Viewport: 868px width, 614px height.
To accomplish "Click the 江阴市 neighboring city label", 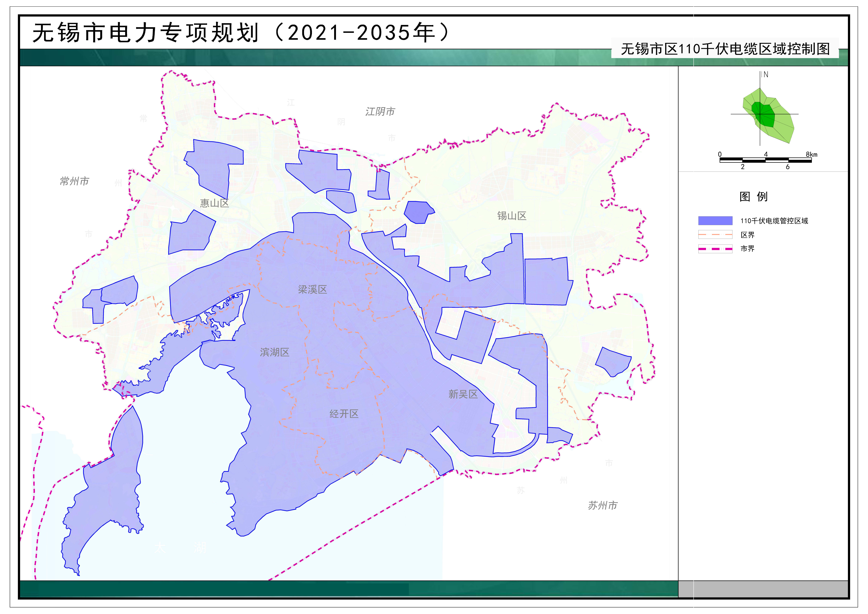I will click(380, 112).
